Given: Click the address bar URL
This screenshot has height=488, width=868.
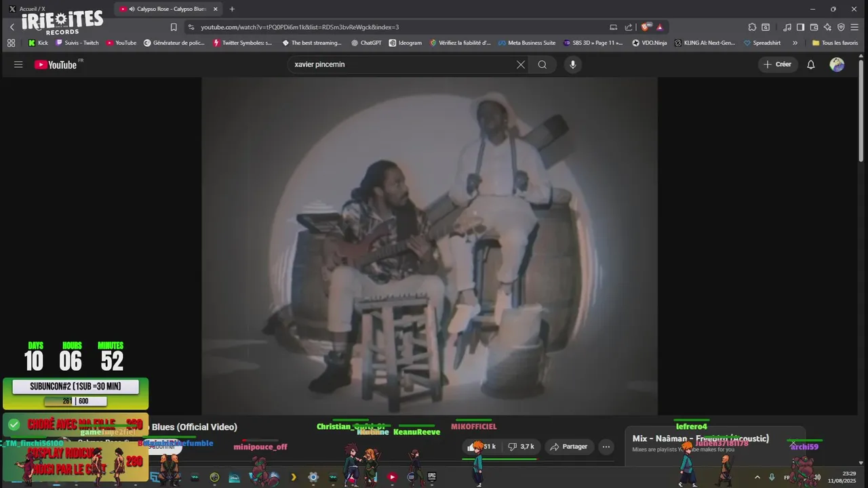Looking at the screenshot, I should point(300,27).
